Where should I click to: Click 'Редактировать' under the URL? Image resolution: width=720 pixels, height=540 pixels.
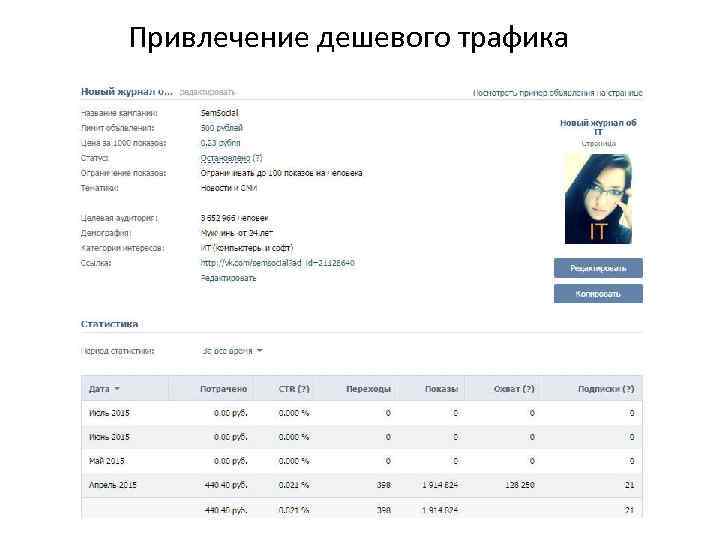(x=228, y=278)
